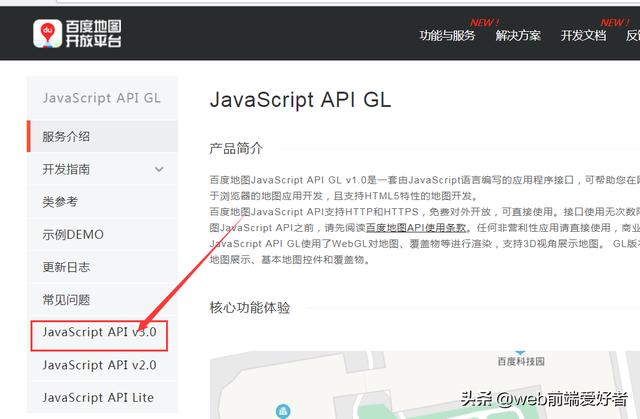Viewport: 640px width, 419px height.
Task: Open 类参考 in the sidebar
Action: coord(102,202)
